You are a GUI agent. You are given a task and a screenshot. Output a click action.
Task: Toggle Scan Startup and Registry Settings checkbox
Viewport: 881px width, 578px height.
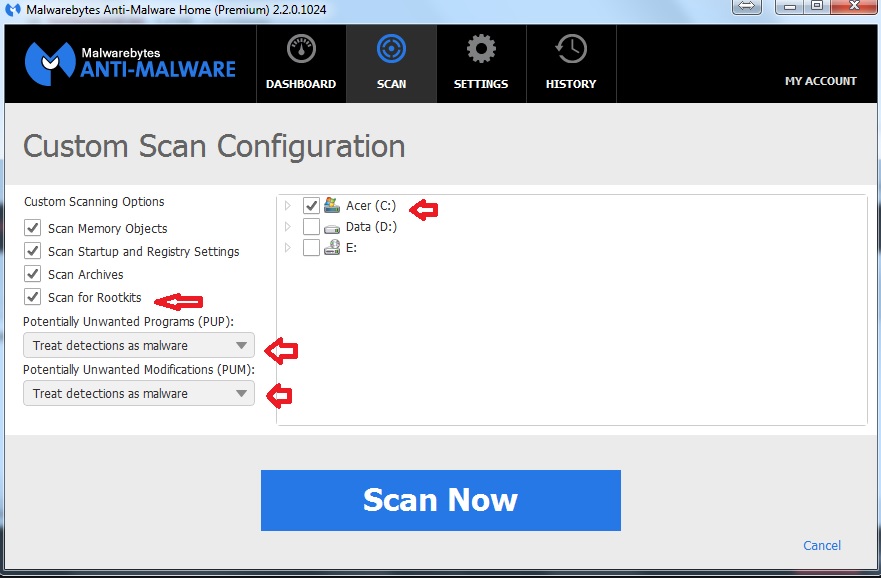pyautogui.click(x=33, y=251)
